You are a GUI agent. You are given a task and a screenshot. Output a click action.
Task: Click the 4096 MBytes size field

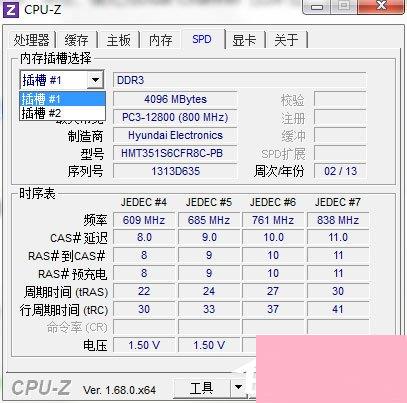pyautogui.click(x=175, y=99)
